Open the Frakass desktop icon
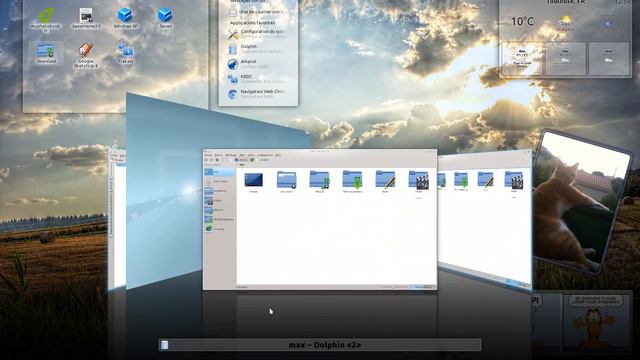640x360 pixels. (125, 53)
